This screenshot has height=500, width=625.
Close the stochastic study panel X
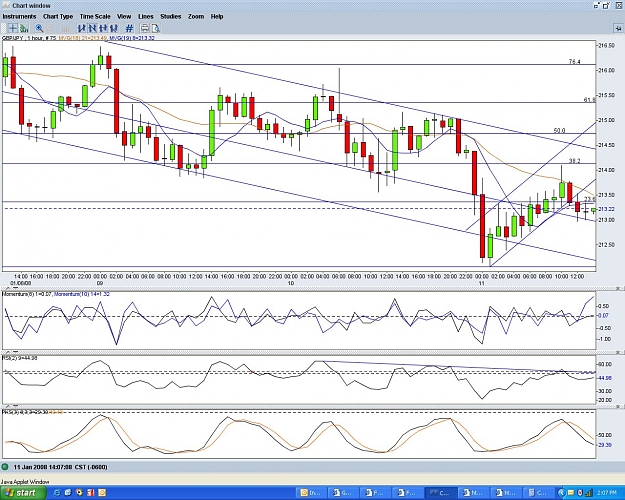pos(619,407)
